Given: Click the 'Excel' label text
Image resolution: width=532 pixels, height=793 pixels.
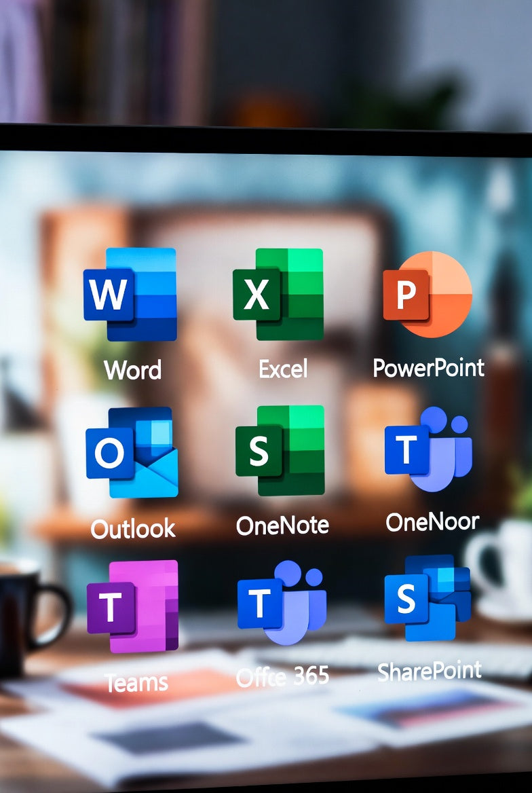Looking at the screenshot, I should (283, 369).
